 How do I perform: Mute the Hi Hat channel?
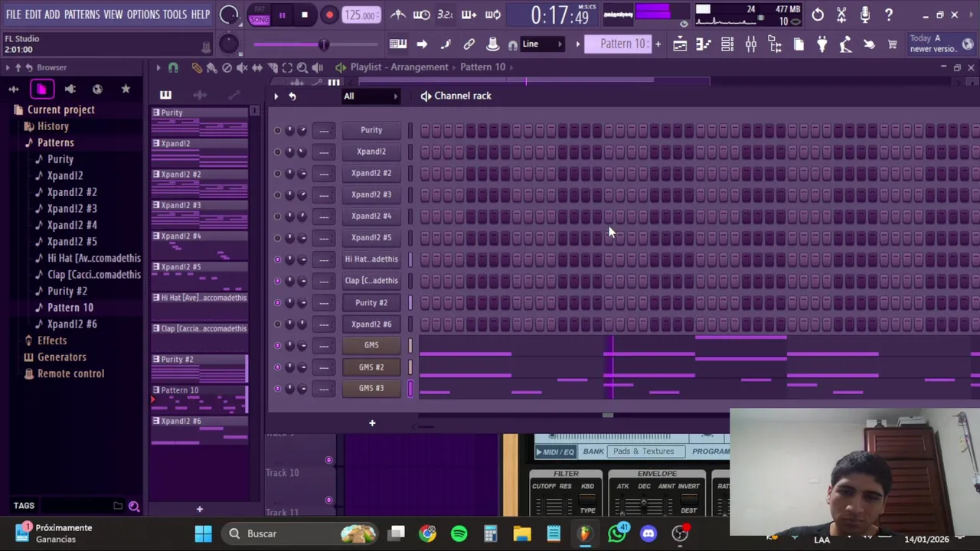click(x=277, y=259)
